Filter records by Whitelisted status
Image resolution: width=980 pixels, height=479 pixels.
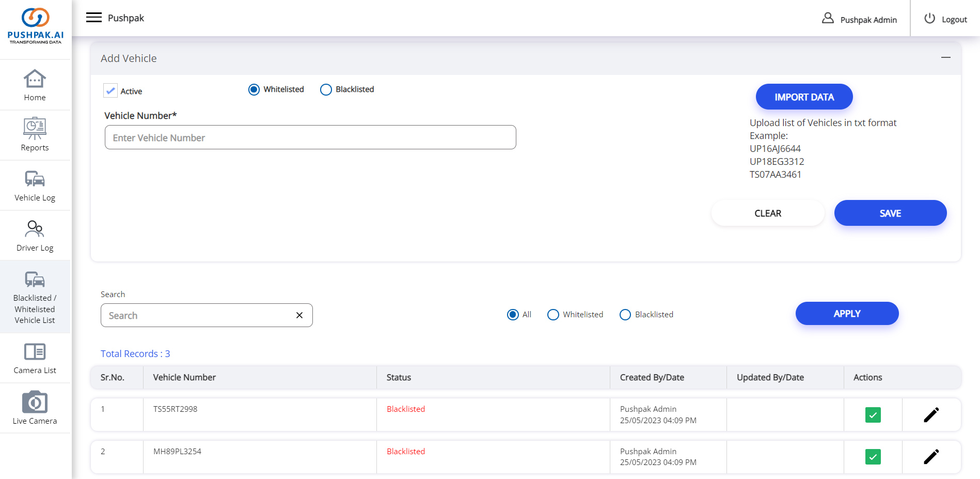point(553,314)
